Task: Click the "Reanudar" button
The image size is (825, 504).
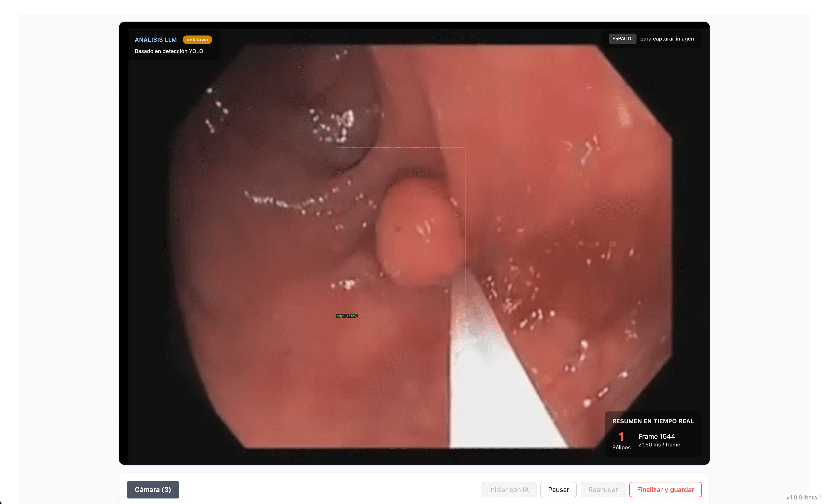Action: coord(603,489)
